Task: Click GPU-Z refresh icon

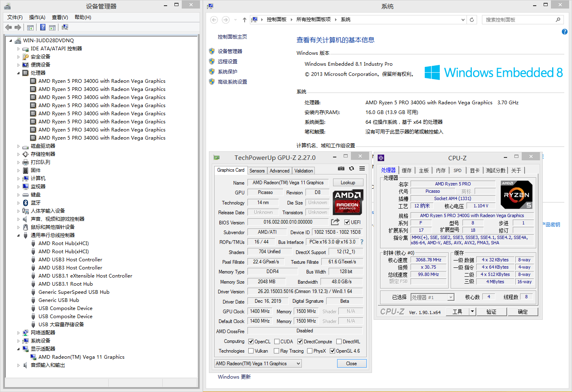Action: [351, 168]
